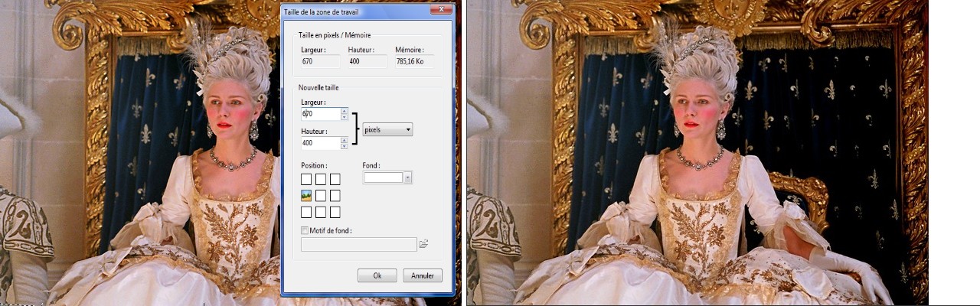Click the new Largeur input field
The image size is (980, 306).
(x=321, y=113)
